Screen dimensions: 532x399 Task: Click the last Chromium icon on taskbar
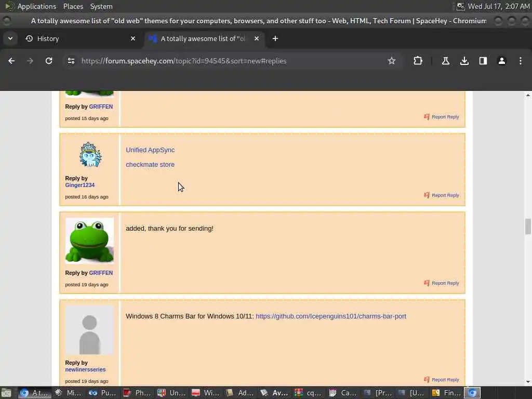click(x=472, y=393)
